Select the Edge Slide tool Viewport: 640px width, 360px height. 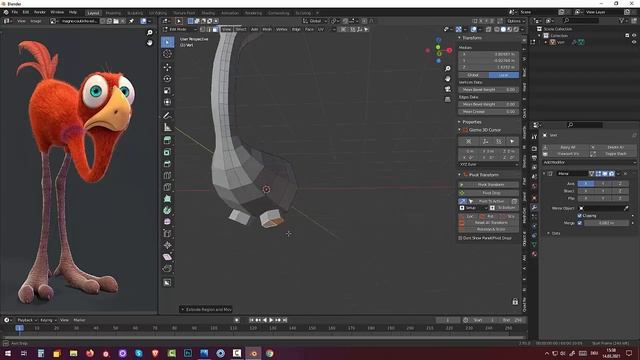(x=167, y=233)
